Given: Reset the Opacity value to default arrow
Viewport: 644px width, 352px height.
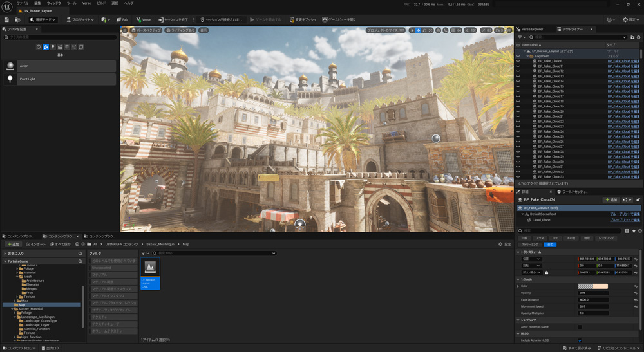Looking at the screenshot, I should pyautogui.click(x=636, y=293).
